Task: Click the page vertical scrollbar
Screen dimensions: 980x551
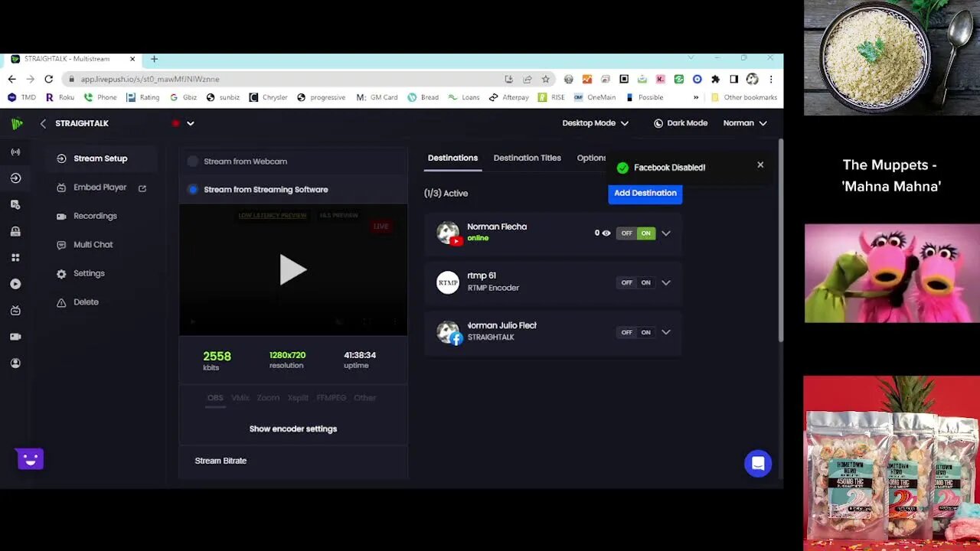Action: (x=780, y=240)
